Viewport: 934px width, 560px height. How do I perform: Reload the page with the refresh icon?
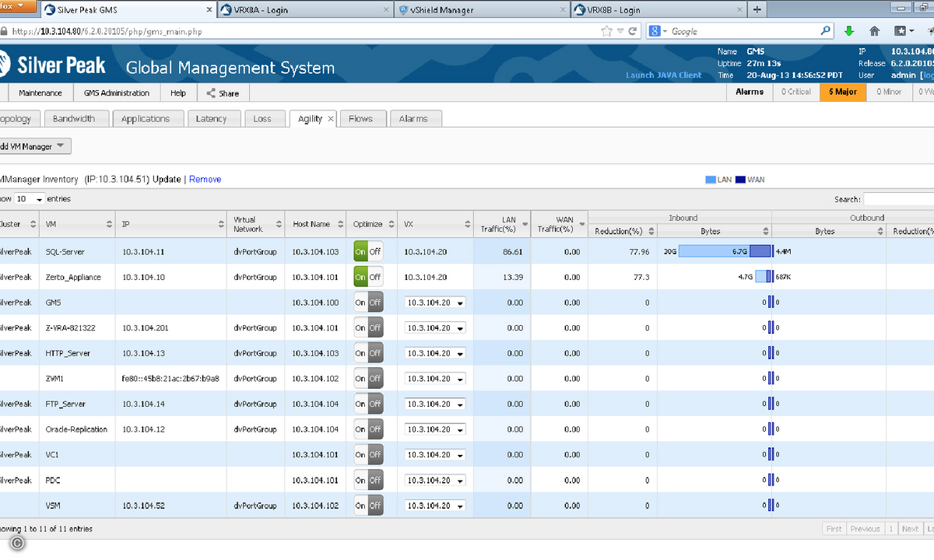633,31
